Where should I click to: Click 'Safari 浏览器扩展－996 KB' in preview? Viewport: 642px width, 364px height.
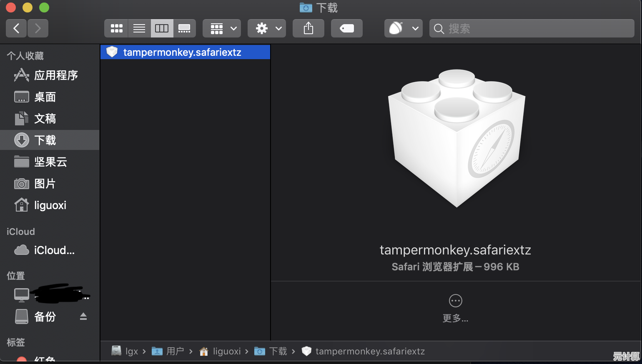click(x=455, y=267)
